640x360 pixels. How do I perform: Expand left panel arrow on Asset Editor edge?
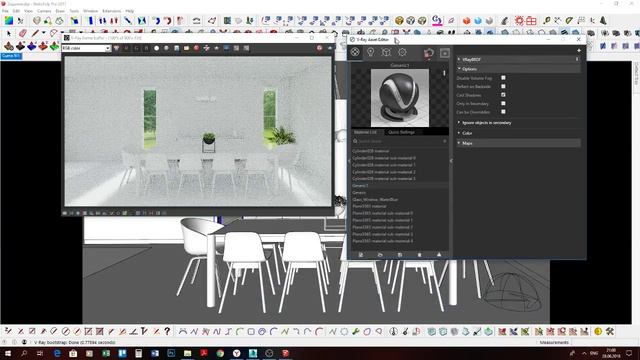click(x=349, y=161)
